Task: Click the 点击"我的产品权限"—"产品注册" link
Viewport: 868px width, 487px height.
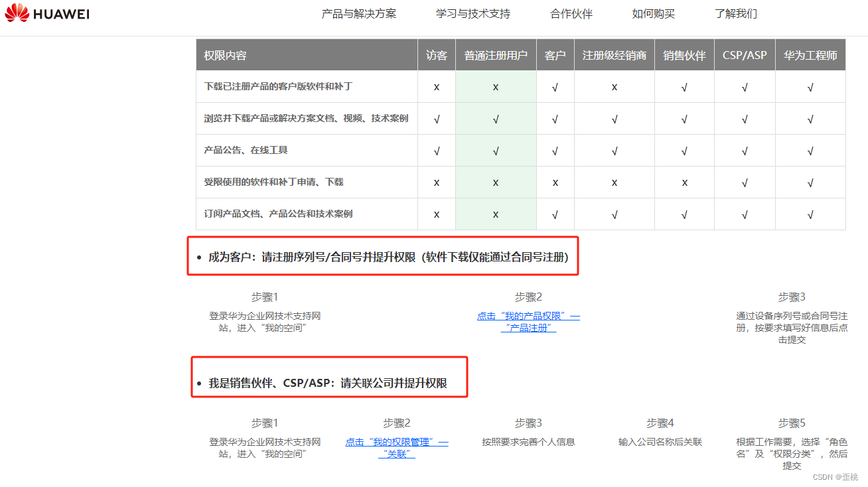Action: pos(528,322)
